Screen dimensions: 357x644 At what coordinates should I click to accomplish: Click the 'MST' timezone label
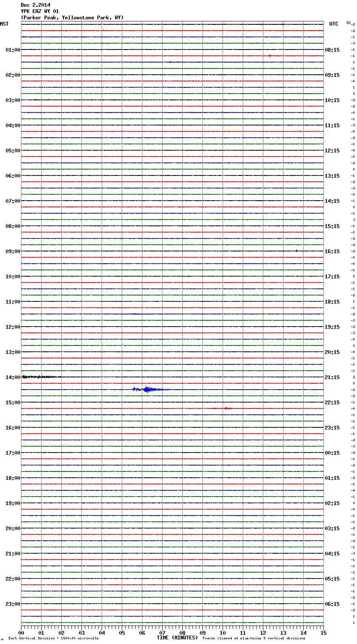(4, 24)
